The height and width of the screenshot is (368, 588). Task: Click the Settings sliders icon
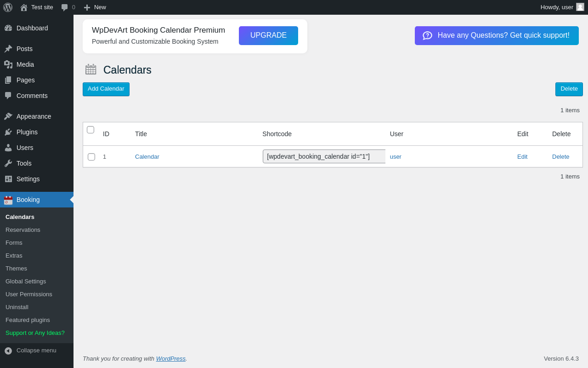(8, 179)
